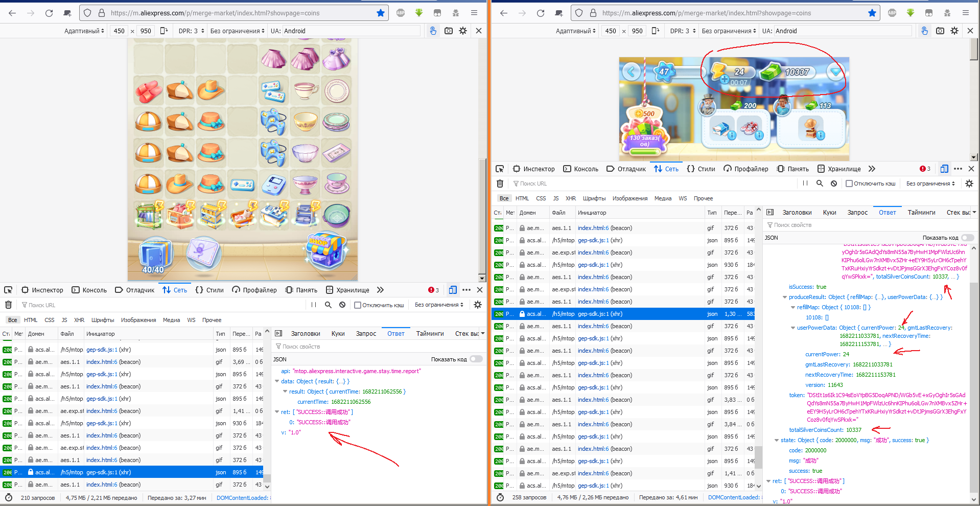Open the network search magnifier in the right DevTools
Image resolution: width=980 pixels, height=506 pixels.
pos(820,183)
